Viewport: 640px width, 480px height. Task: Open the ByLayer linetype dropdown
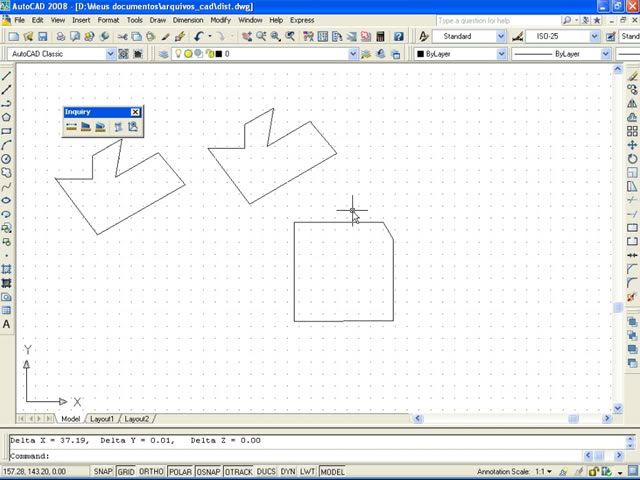(606, 54)
